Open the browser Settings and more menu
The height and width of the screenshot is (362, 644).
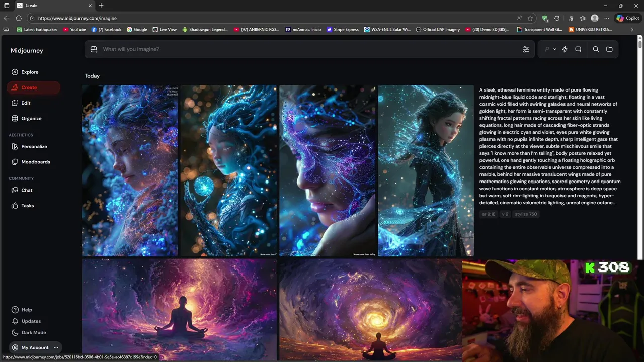tap(607, 18)
